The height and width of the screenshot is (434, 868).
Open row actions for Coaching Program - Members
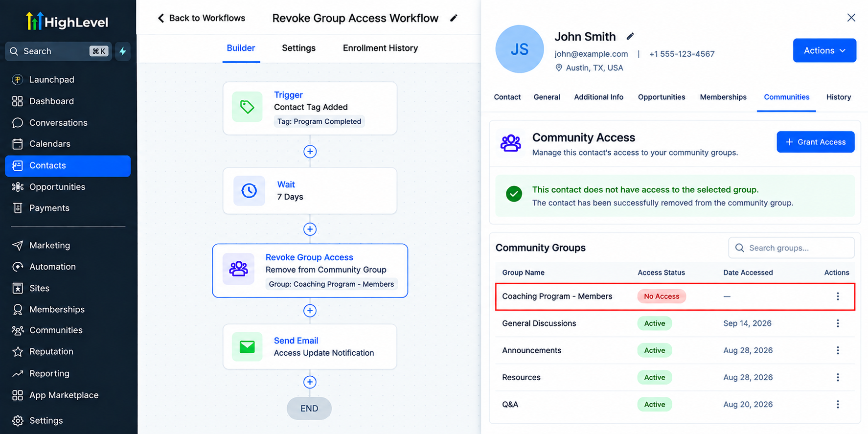[x=838, y=297]
